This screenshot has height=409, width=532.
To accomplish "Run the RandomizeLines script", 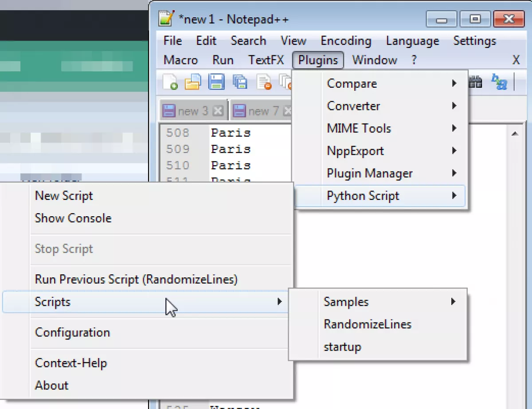I will (x=378, y=324).
